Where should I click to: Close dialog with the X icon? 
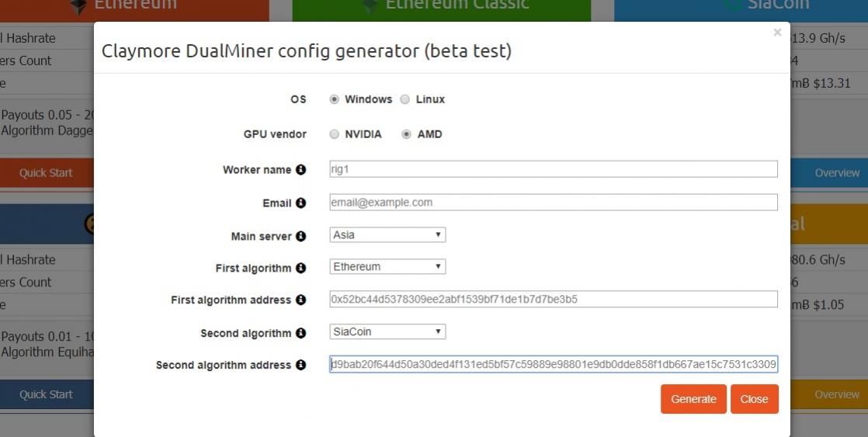point(777,33)
